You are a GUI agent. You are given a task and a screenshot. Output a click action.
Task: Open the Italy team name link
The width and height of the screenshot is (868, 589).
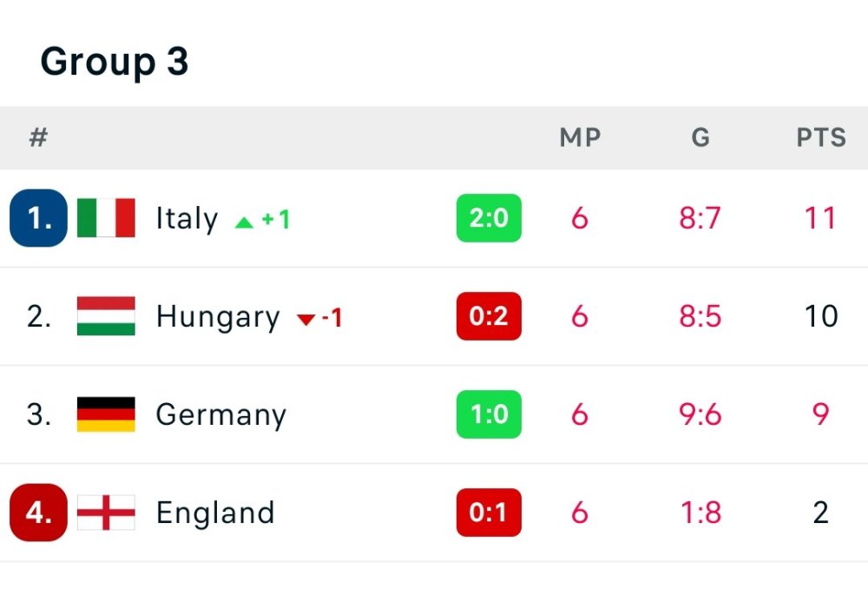coord(187,218)
